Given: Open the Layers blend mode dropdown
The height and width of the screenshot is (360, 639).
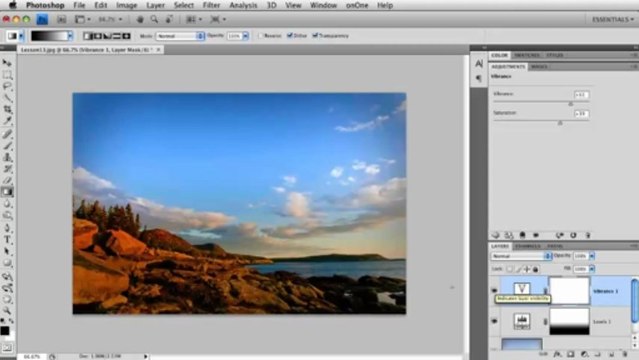Looking at the screenshot, I should (521, 256).
